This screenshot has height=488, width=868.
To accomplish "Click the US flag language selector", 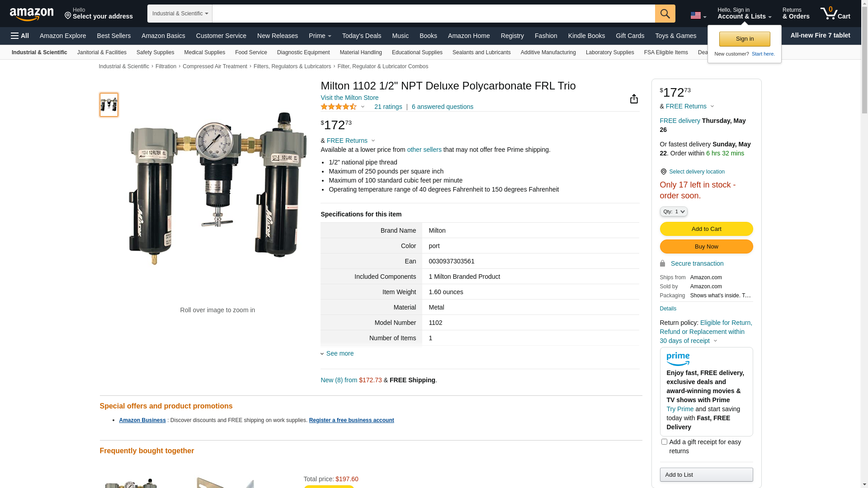I will tap(698, 16).
